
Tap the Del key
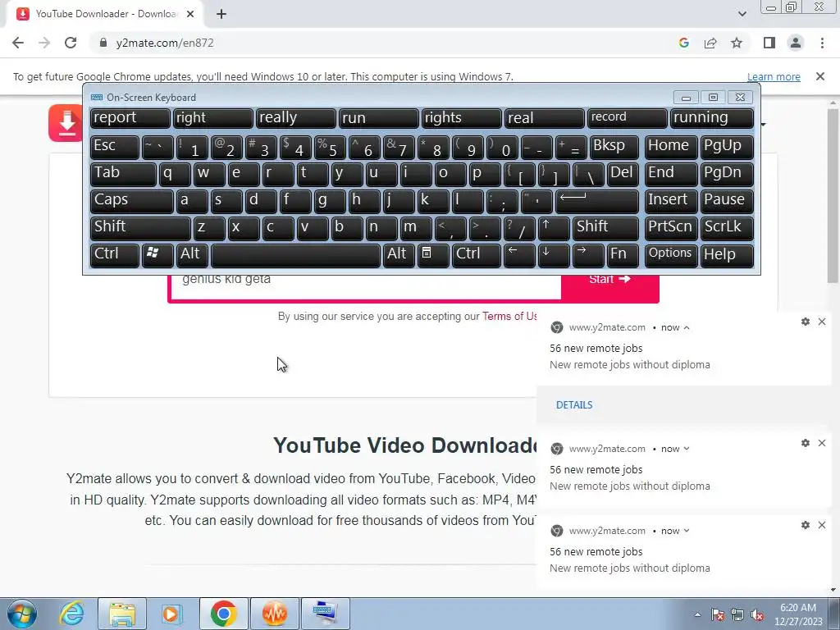pos(623,174)
